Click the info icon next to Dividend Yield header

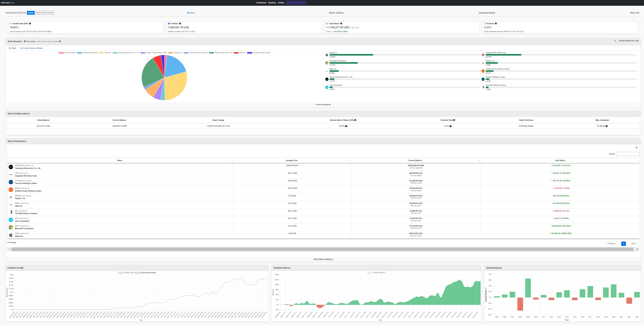[454, 120]
